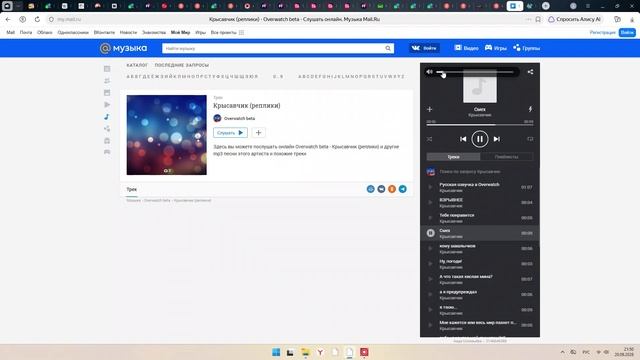This screenshot has height=360, width=640.
Task: Play the 'Ну, погоди!' track
Action: click(430, 264)
